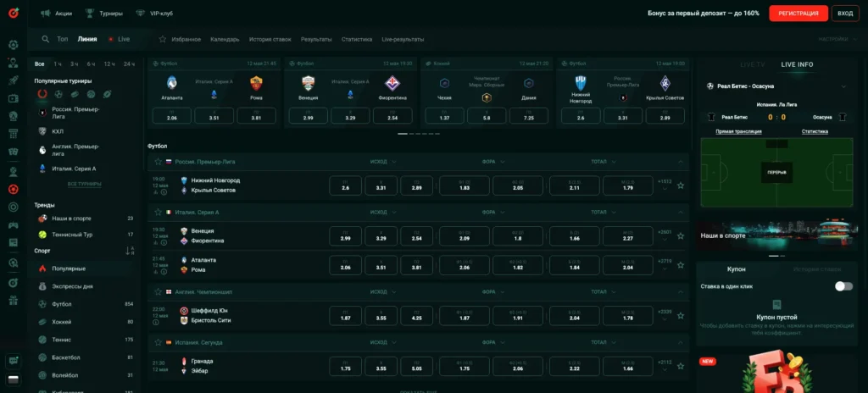
Task: Click the search magnifier icon
Action: click(x=45, y=39)
